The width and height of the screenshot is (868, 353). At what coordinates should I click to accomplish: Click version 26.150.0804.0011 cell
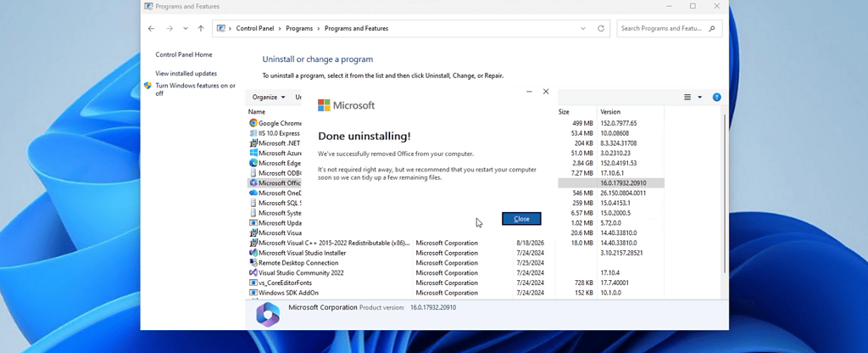tap(623, 193)
